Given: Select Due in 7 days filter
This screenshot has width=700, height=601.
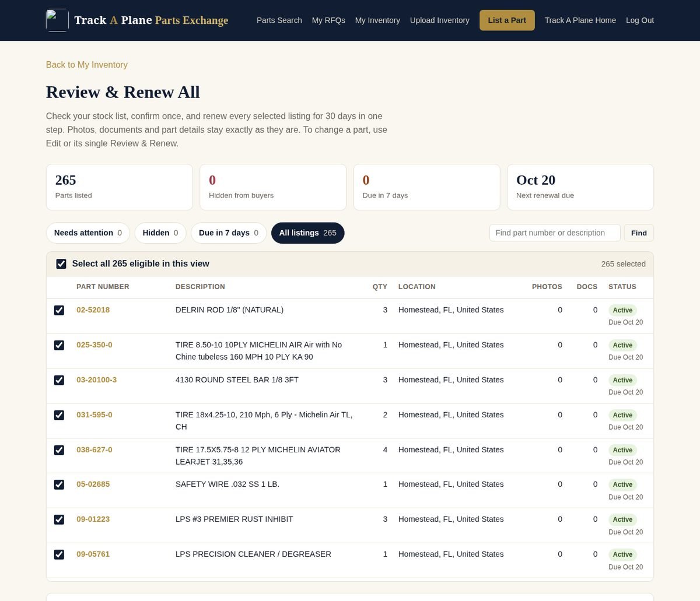Looking at the screenshot, I should 229,233.
